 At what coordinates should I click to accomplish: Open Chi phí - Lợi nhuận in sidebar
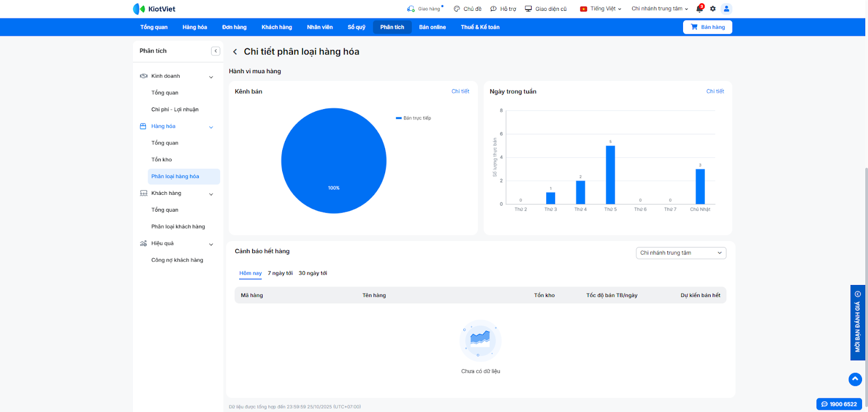pyautogui.click(x=175, y=110)
